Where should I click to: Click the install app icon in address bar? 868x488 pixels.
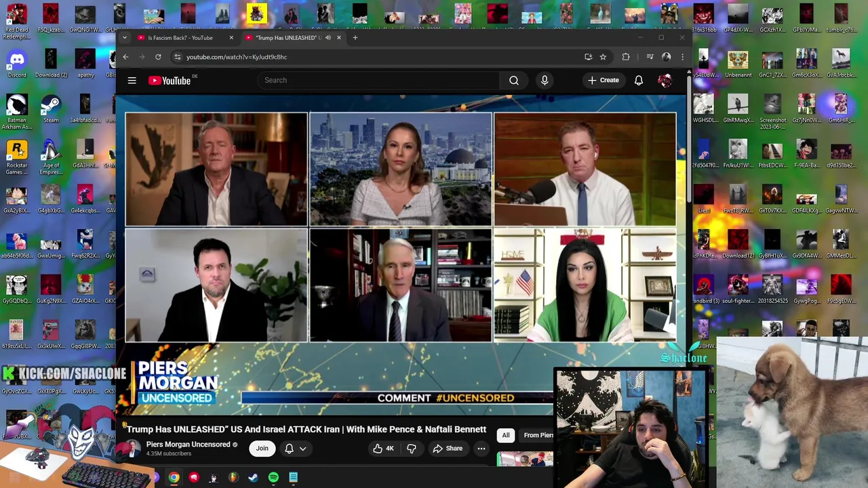click(588, 57)
